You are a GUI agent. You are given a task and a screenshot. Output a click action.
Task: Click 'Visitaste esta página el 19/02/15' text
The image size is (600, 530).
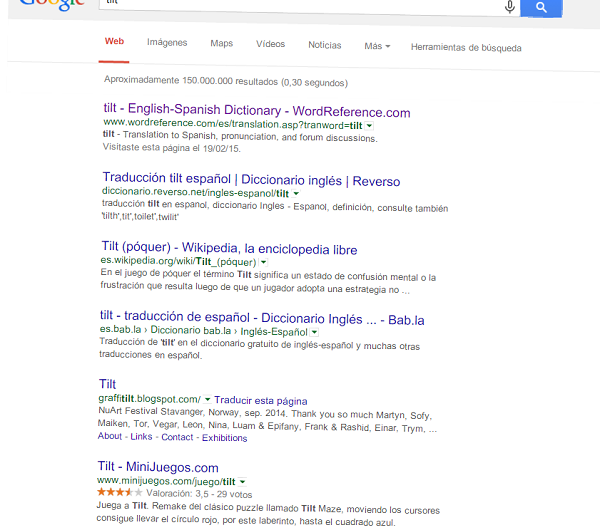pos(171,148)
